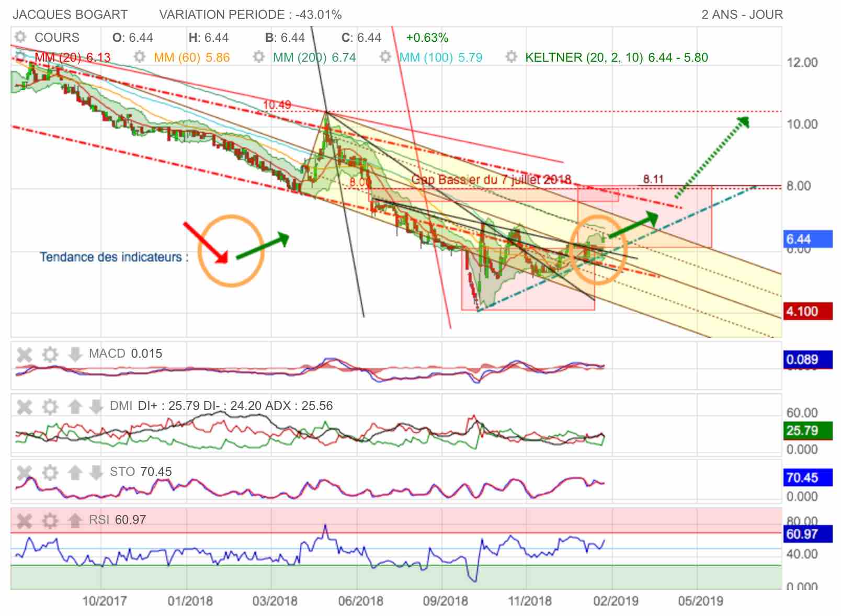Move the DMI panel down
Image resolution: width=841 pixels, height=616 pixels.
[96, 406]
